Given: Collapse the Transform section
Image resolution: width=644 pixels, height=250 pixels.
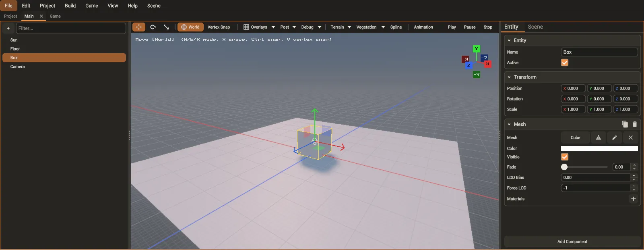Looking at the screenshot, I should (x=509, y=77).
